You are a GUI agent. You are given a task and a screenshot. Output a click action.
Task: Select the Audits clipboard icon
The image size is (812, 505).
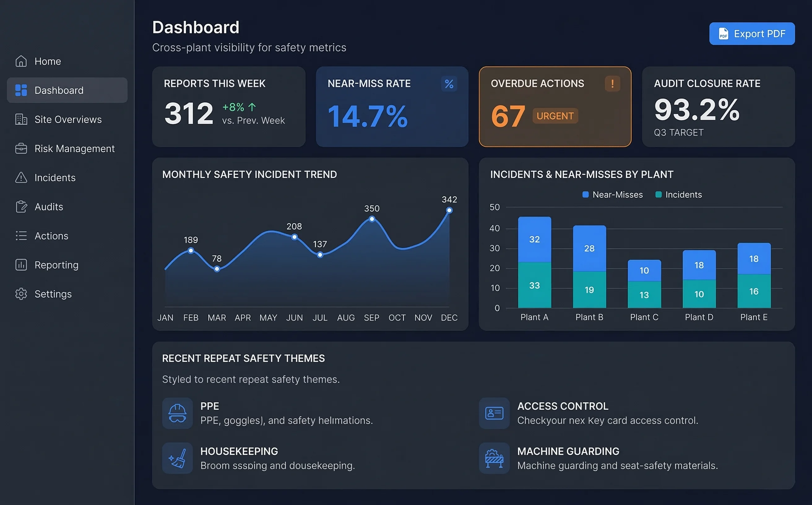pos(21,207)
